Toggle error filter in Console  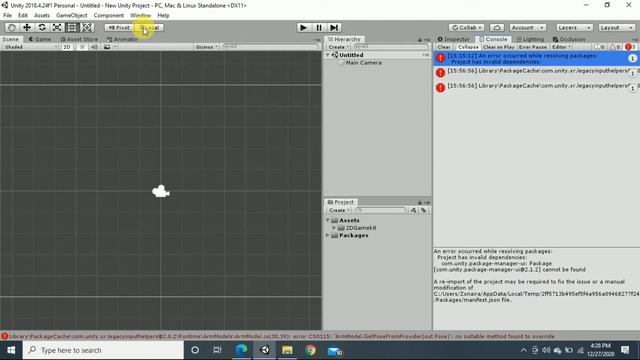[631, 47]
